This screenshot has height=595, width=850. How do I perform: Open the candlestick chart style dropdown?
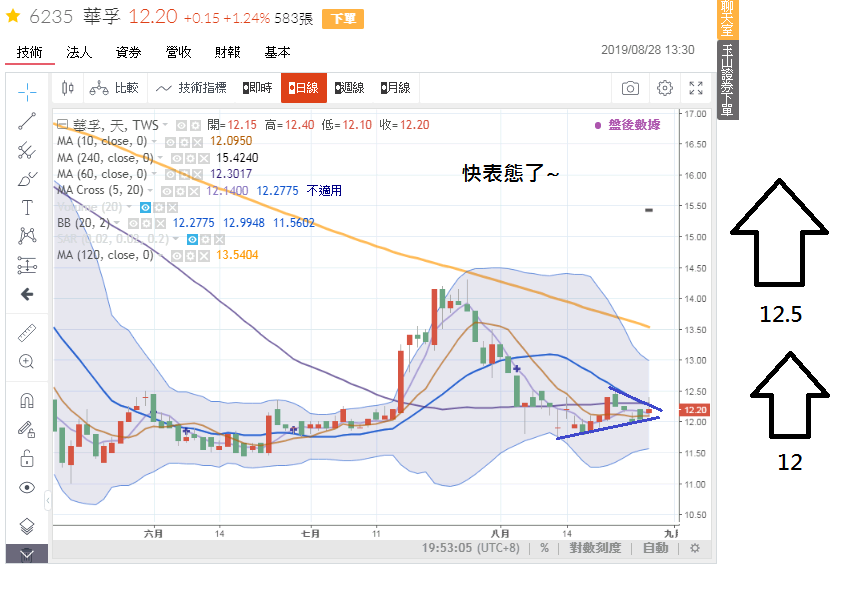[x=68, y=88]
